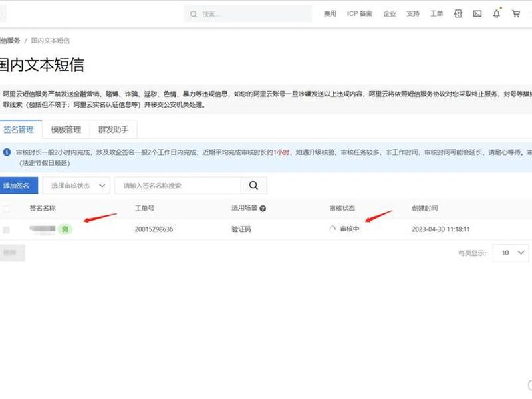Check the row checkbox for 20015298636

6,230
